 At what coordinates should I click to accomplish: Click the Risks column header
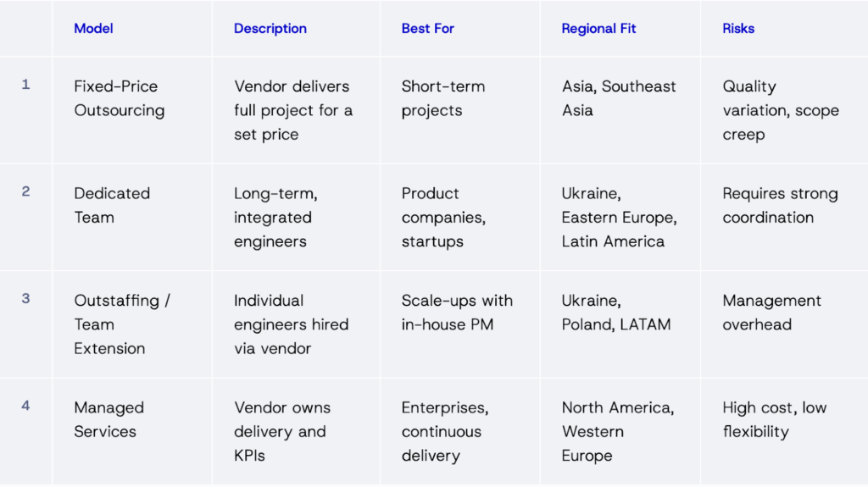pos(738,29)
